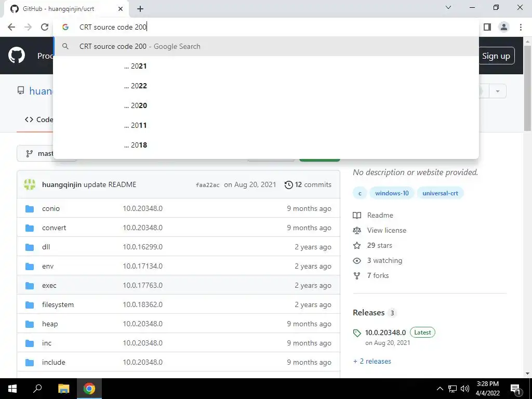
Task: Click the dll folder icon
Action: [30, 247]
